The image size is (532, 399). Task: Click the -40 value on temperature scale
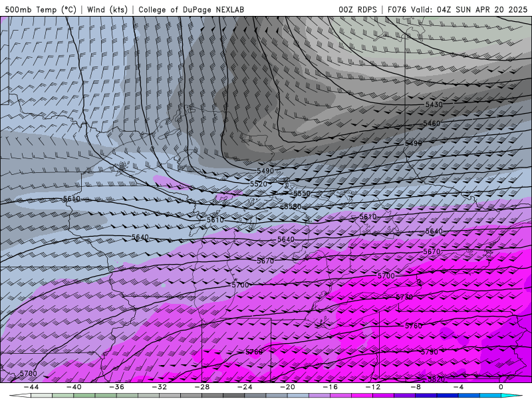pos(74,387)
